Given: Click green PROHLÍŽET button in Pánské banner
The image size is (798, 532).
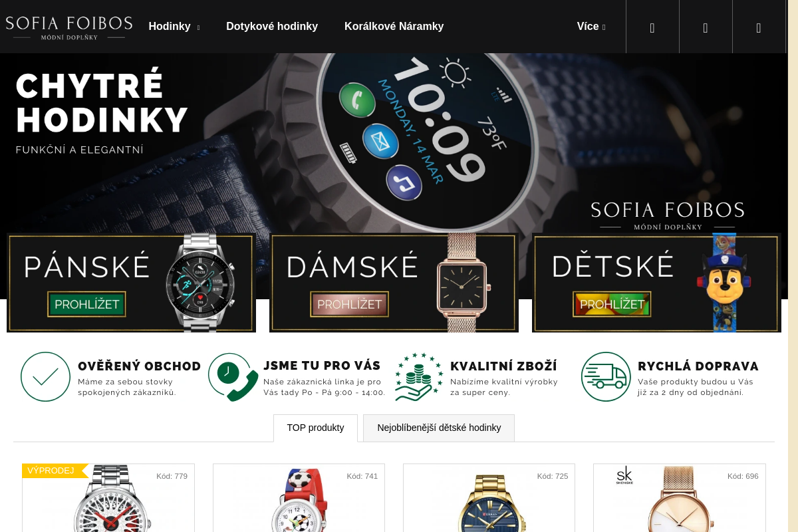Looking at the screenshot, I should pyautogui.click(x=86, y=305).
